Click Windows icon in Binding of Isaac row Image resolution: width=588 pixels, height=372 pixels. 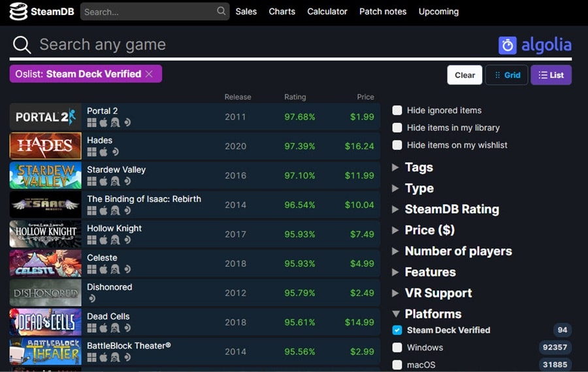[x=91, y=211]
